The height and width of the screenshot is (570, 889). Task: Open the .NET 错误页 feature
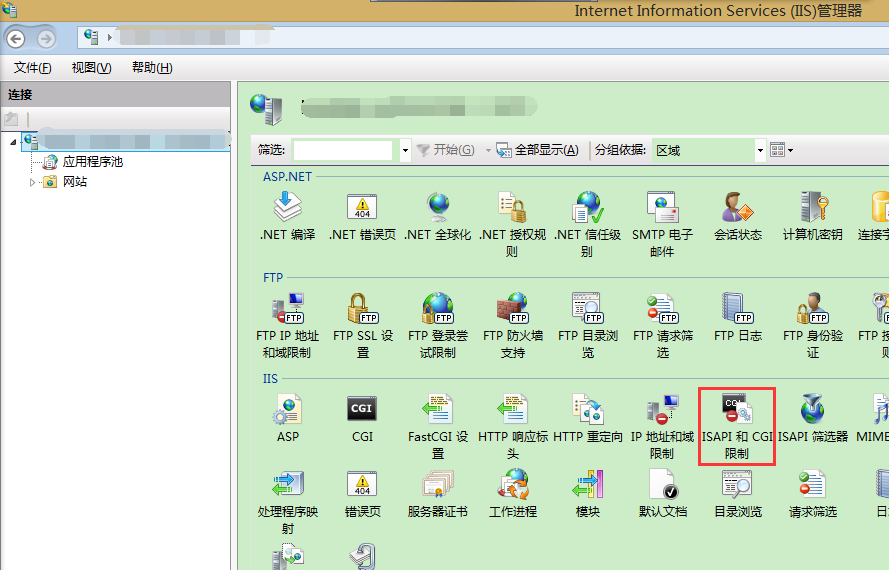tap(362, 216)
